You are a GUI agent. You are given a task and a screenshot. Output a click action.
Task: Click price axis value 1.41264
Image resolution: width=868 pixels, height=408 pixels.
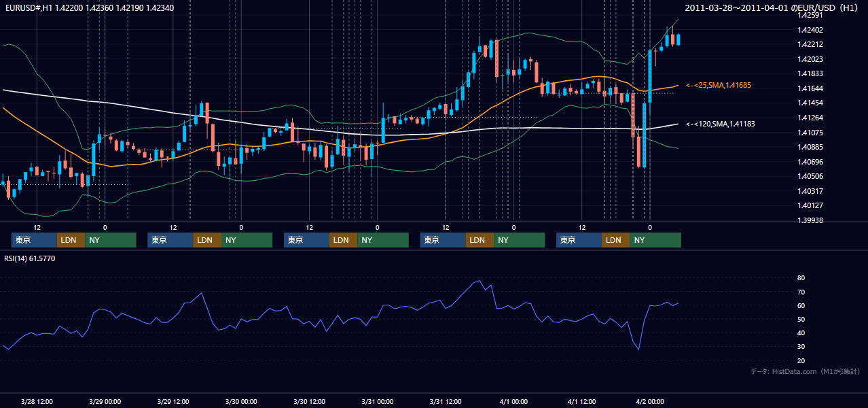pyautogui.click(x=810, y=118)
